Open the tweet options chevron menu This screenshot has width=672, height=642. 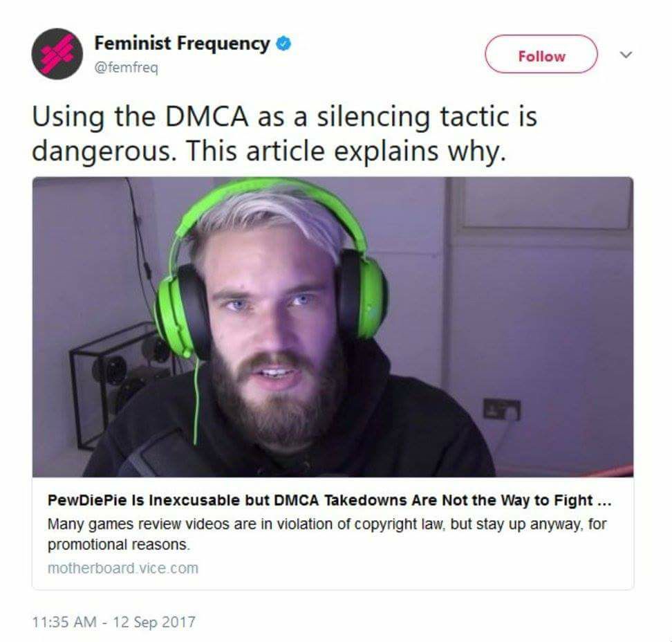[x=626, y=55]
